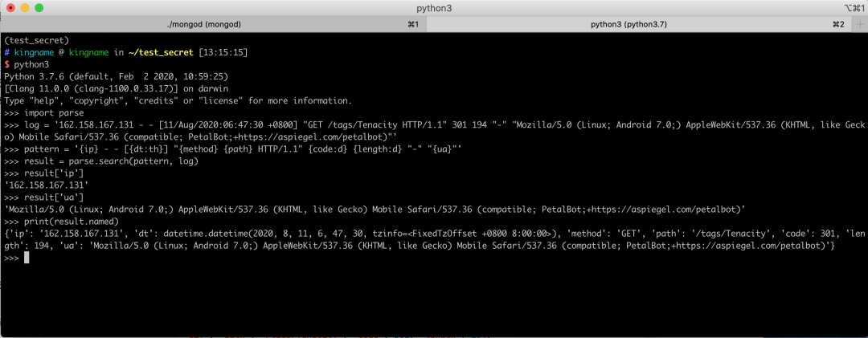Screen dimensions: 868x338
Task: Click the python3 window title
Action: click(x=434, y=8)
